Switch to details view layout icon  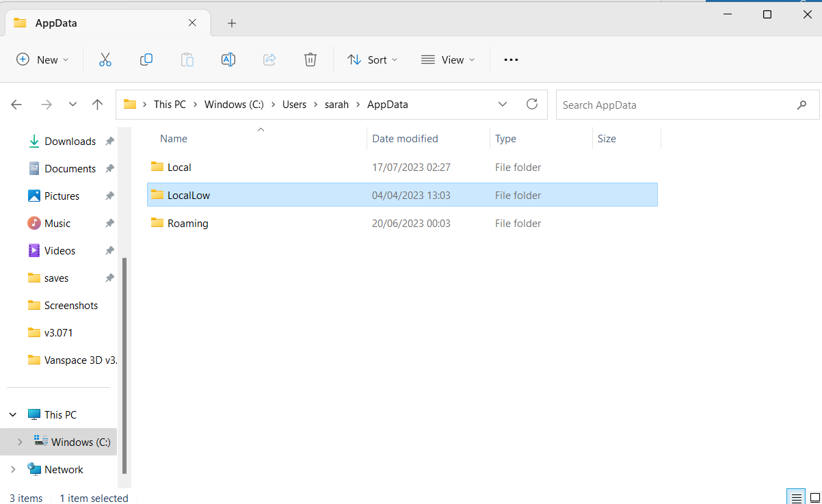pos(795,497)
